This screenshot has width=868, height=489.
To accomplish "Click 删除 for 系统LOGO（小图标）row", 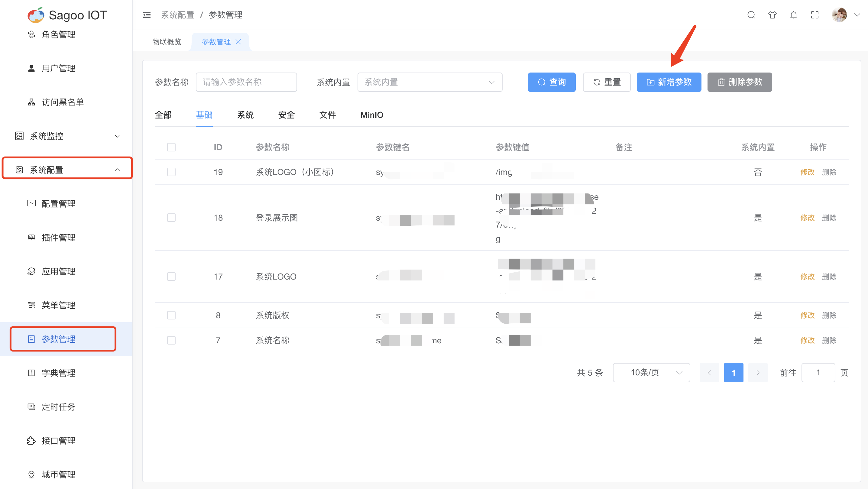I will click(829, 172).
